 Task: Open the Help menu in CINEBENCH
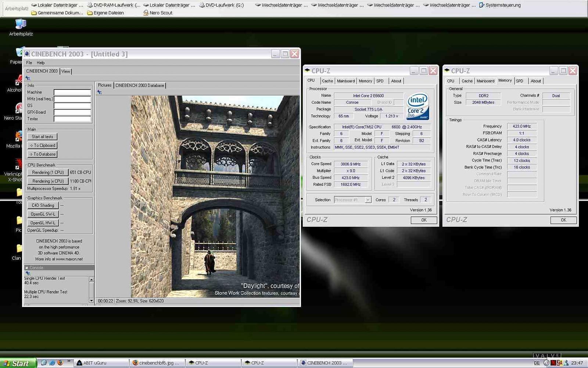tap(40, 63)
